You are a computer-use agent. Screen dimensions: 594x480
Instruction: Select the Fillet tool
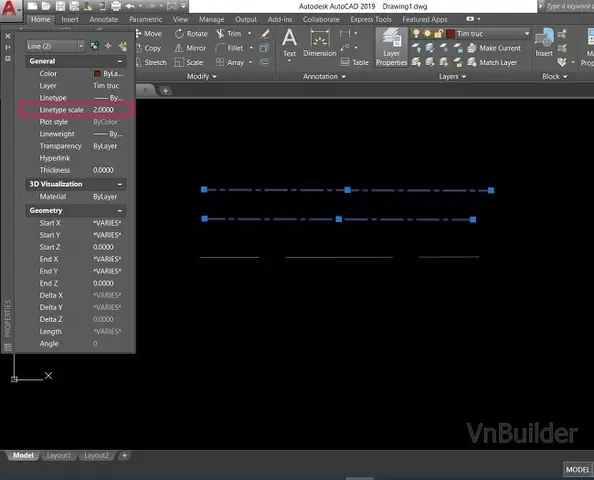pos(230,48)
